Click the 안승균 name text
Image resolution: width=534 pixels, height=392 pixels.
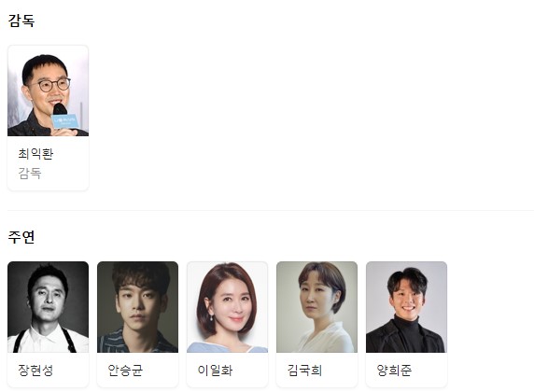tap(125, 371)
